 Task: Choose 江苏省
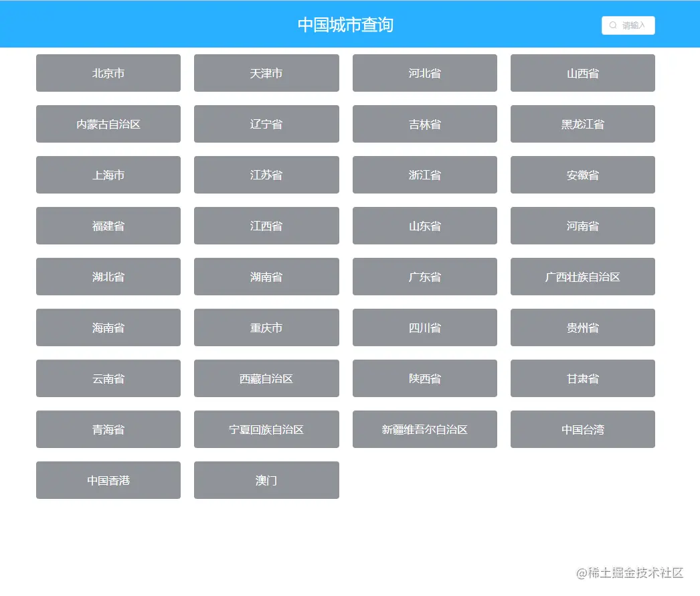(x=266, y=175)
